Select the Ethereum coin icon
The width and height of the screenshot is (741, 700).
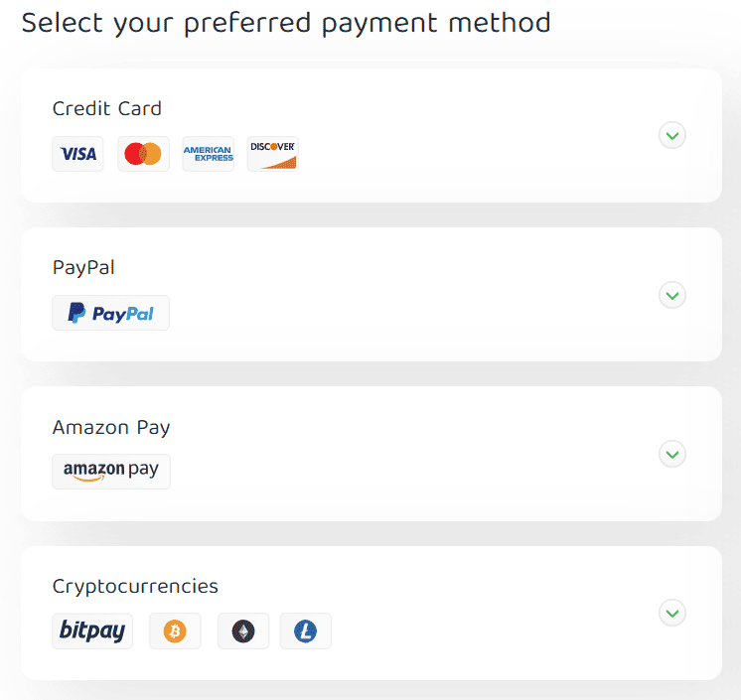tap(243, 630)
